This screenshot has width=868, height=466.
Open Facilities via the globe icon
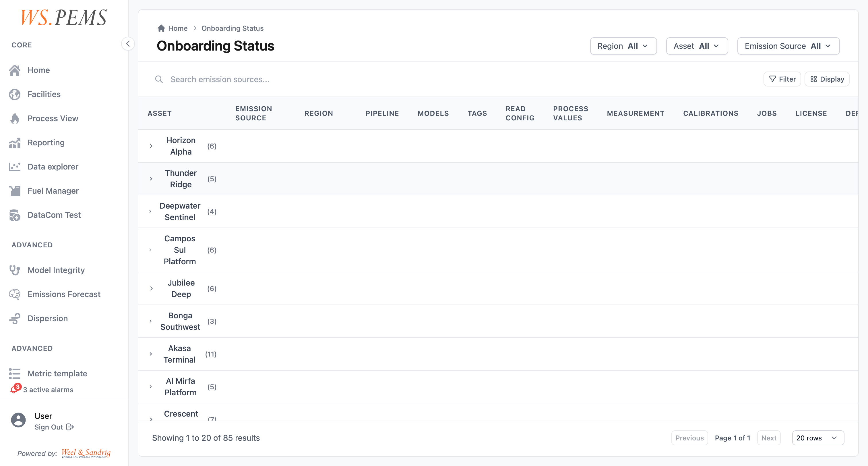(15, 95)
